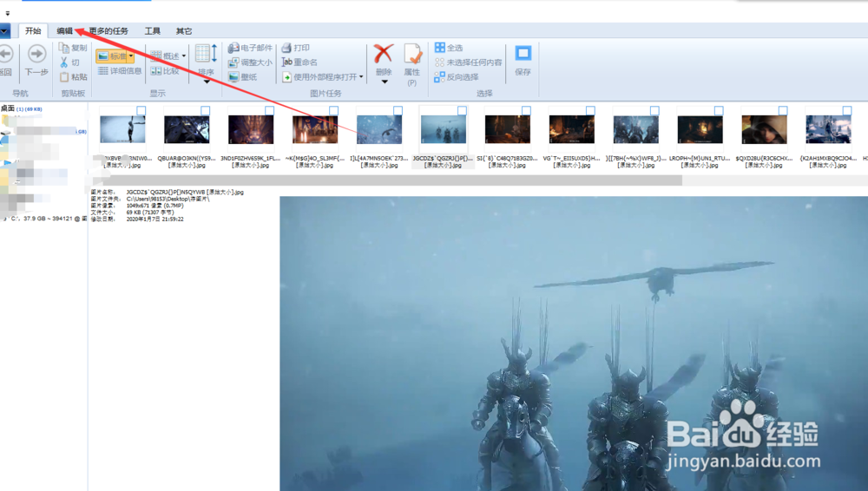Select the 概述 view icon
This screenshot has height=491, width=868.
point(156,56)
